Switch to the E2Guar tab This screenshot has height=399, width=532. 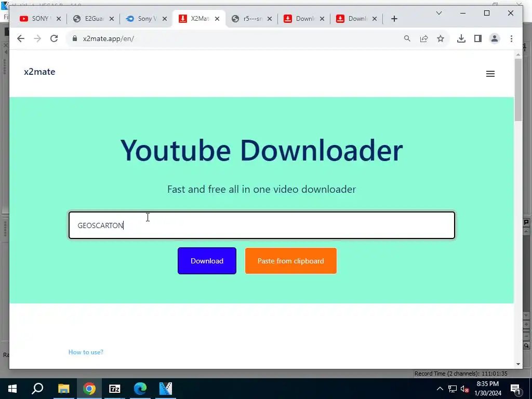[94, 19]
